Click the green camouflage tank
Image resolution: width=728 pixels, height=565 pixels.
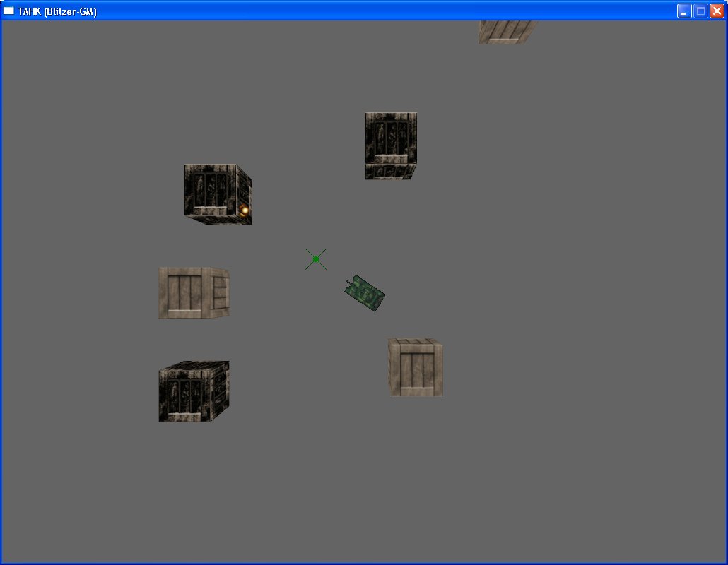[x=365, y=292]
